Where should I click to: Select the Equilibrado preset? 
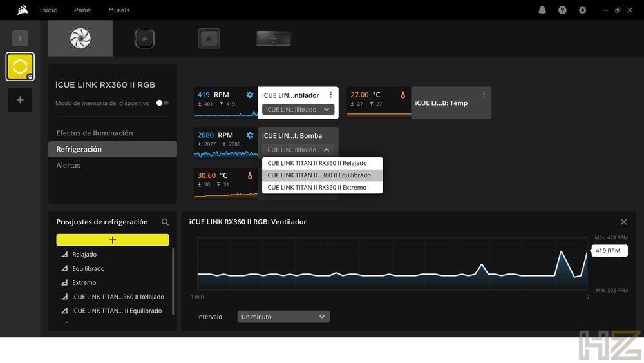(x=88, y=268)
